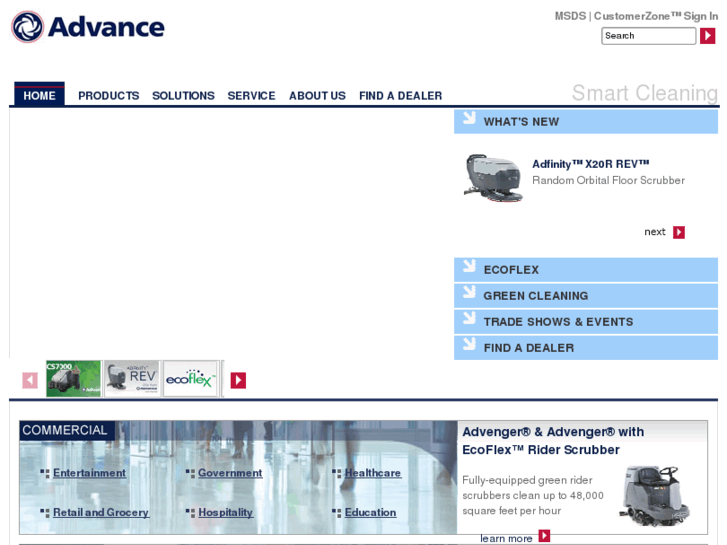Open Adfinity X20R REV product title

pos(591,164)
